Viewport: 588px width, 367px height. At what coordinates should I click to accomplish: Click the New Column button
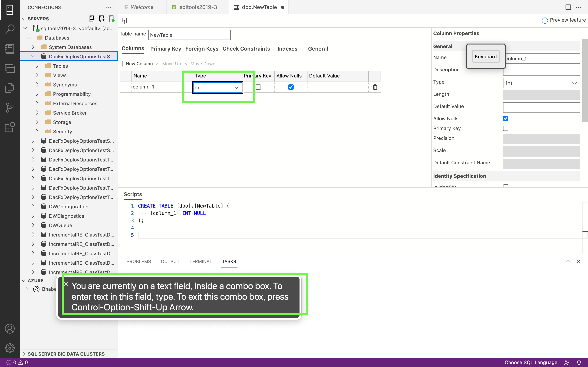pyautogui.click(x=136, y=63)
